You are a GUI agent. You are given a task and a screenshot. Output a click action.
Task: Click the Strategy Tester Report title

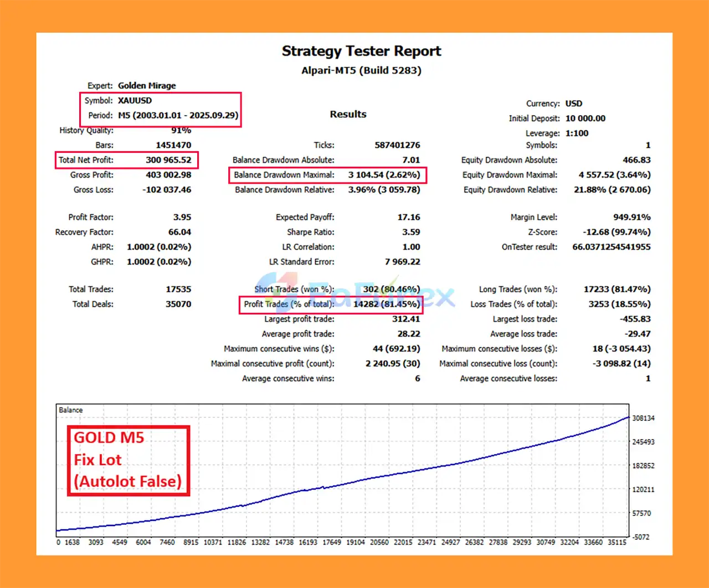[x=361, y=51]
